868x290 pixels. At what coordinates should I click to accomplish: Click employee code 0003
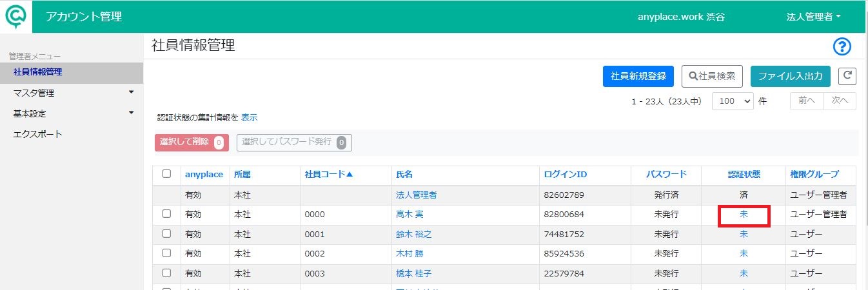point(315,274)
